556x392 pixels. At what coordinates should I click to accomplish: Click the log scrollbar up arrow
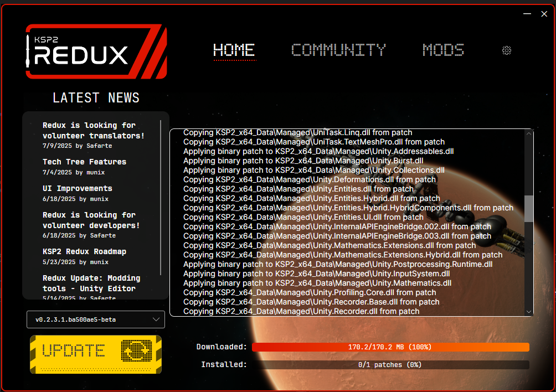point(529,133)
